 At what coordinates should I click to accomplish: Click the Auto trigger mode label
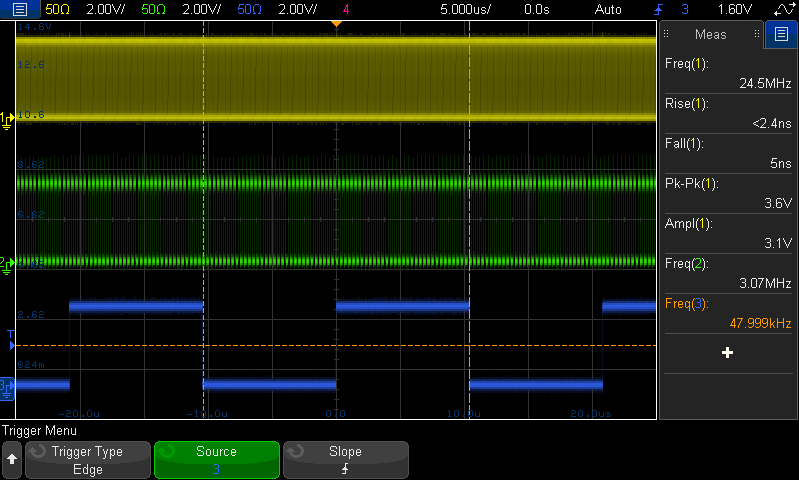pos(608,9)
